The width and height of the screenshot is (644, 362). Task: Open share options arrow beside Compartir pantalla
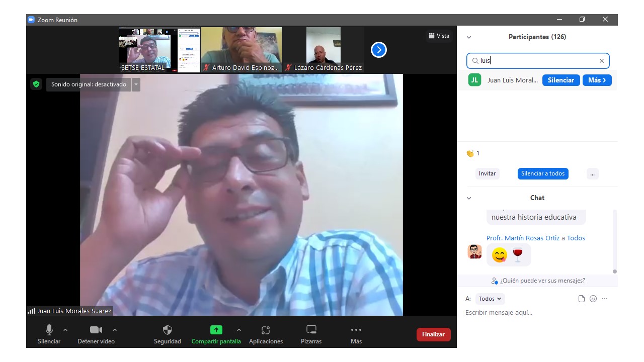[239, 330]
